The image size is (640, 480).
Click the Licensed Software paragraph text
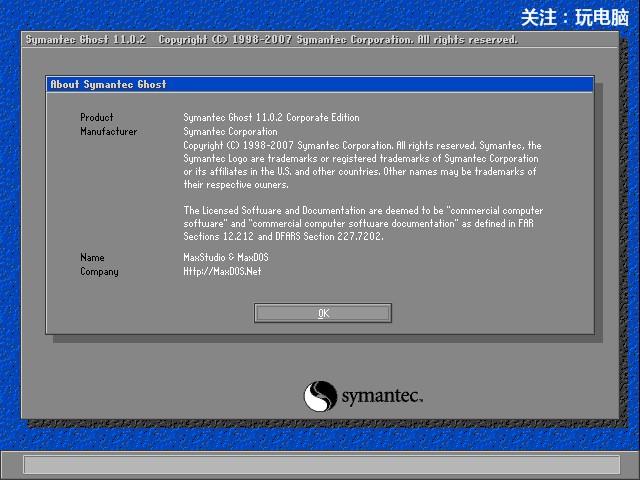tap(363, 223)
